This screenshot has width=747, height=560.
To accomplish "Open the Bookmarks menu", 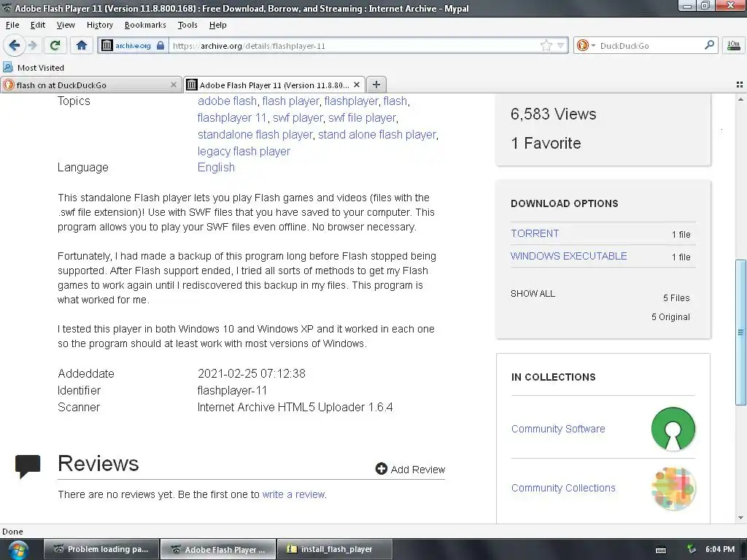I will click(x=145, y=25).
